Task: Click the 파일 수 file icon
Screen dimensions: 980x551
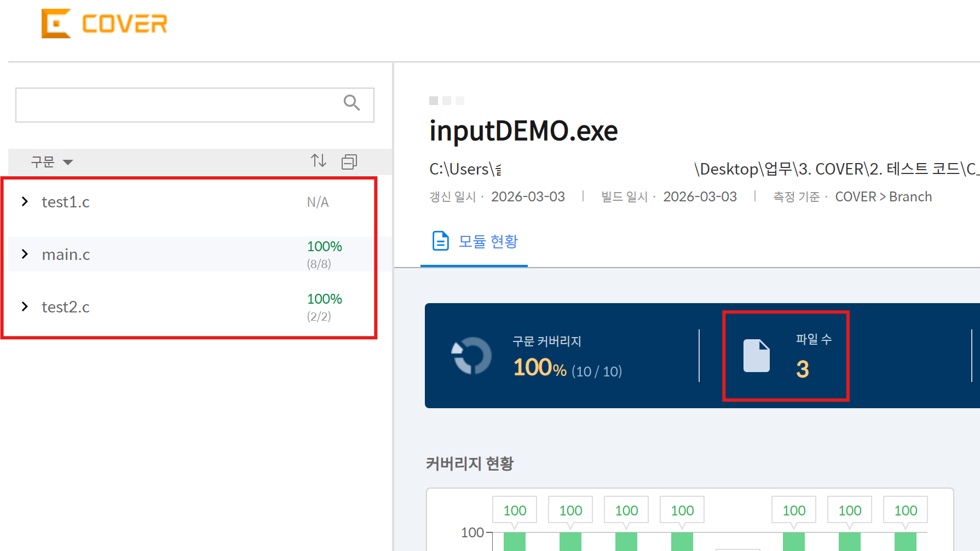Action: 757,356
